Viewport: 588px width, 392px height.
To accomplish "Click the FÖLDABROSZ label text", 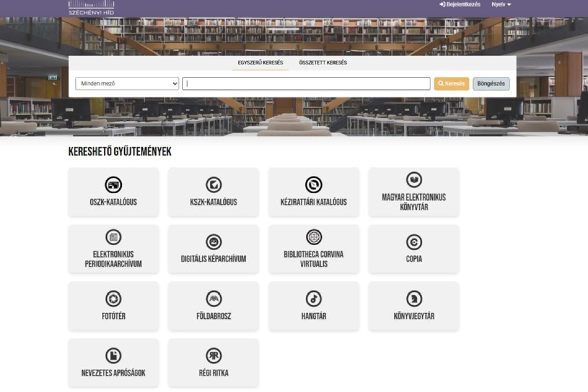I will (214, 316).
